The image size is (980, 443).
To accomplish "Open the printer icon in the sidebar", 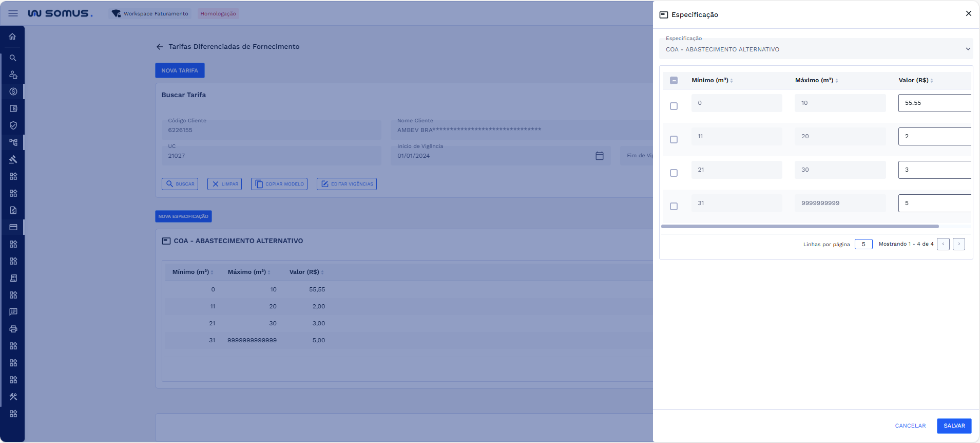I will click(x=13, y=329).
